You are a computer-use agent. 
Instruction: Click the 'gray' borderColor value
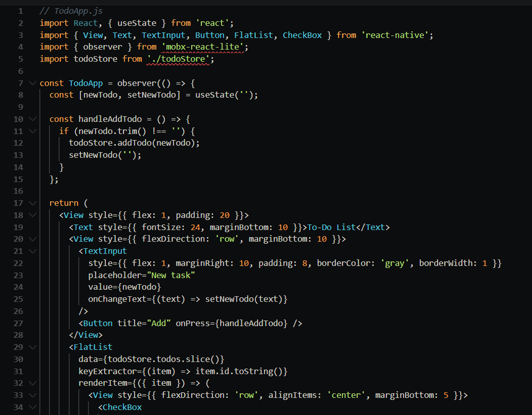395,263
